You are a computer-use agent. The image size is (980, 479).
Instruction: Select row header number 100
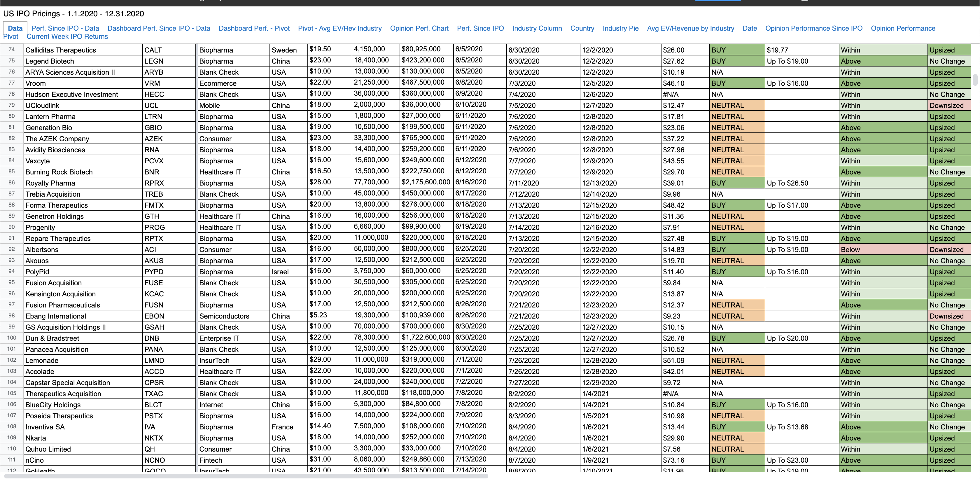[x=11, y=338]
